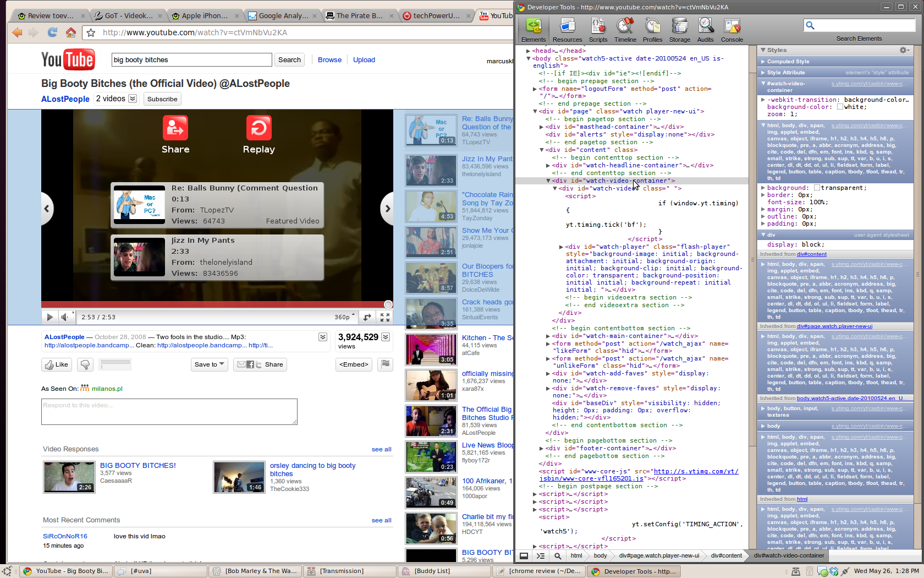Play the video from the player controls
This screenshot has height=578, width=924.
[50, 317]
